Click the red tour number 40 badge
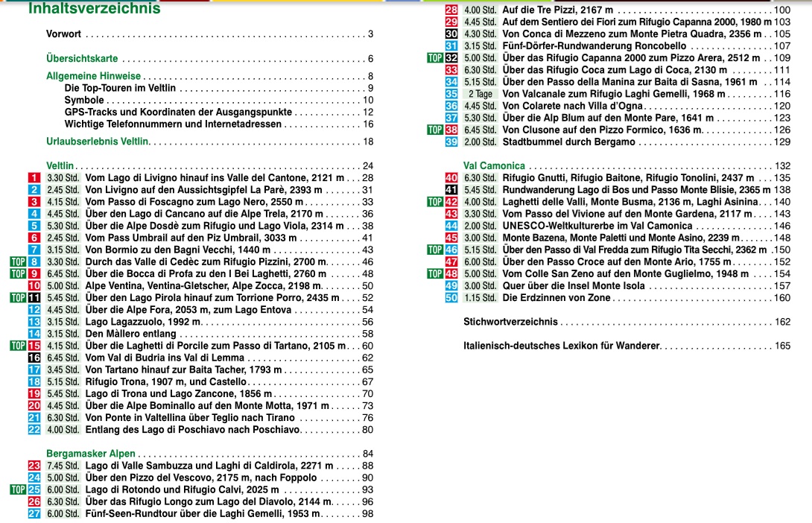The image size is (812, 523). [451, 178]
